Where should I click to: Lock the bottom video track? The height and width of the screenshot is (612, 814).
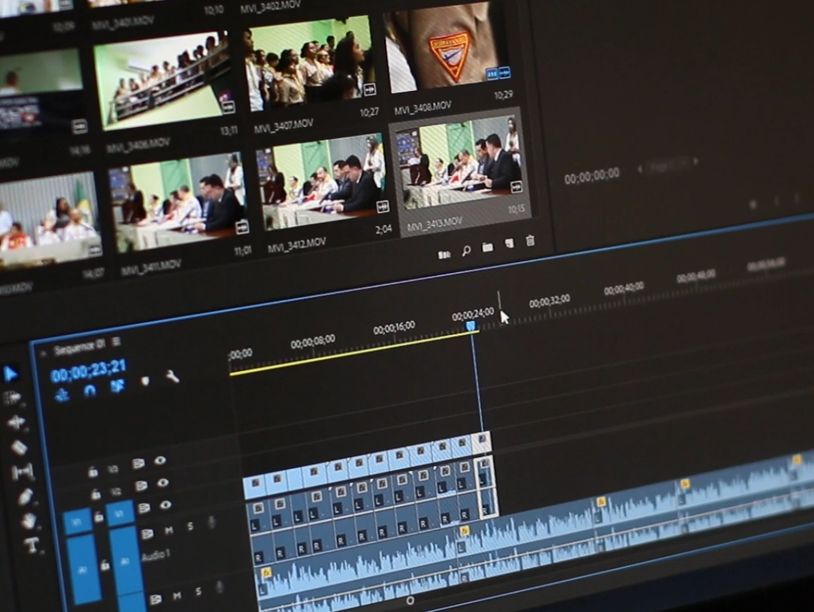point(99,516)
